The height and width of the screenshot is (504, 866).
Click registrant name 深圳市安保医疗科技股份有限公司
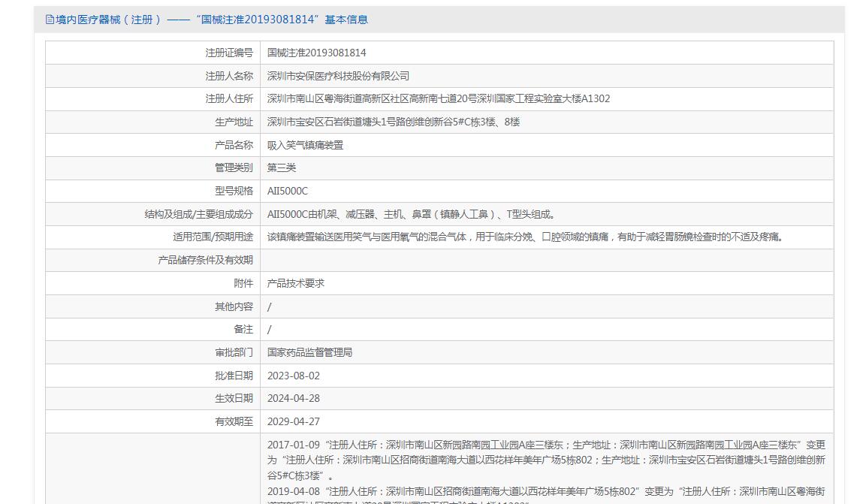[338, 76]
